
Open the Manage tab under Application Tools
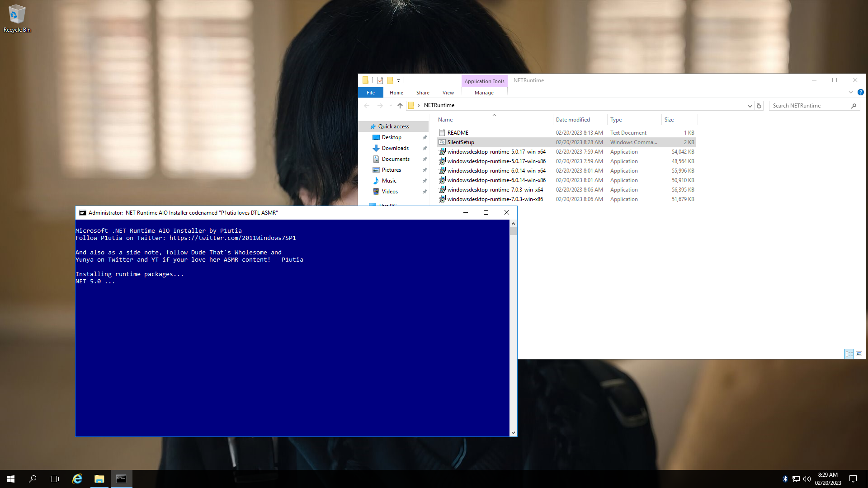(x=484, y=93)
